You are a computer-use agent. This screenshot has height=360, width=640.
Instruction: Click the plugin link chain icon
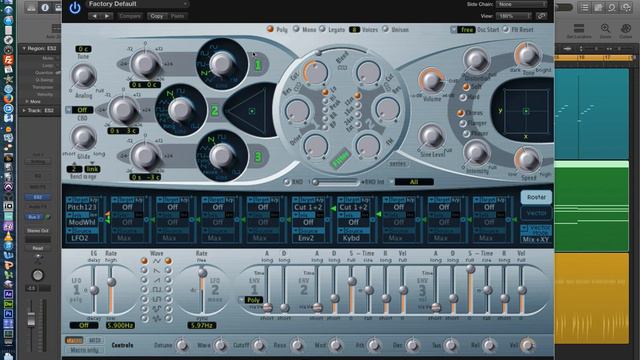click(x=542, y=16)
